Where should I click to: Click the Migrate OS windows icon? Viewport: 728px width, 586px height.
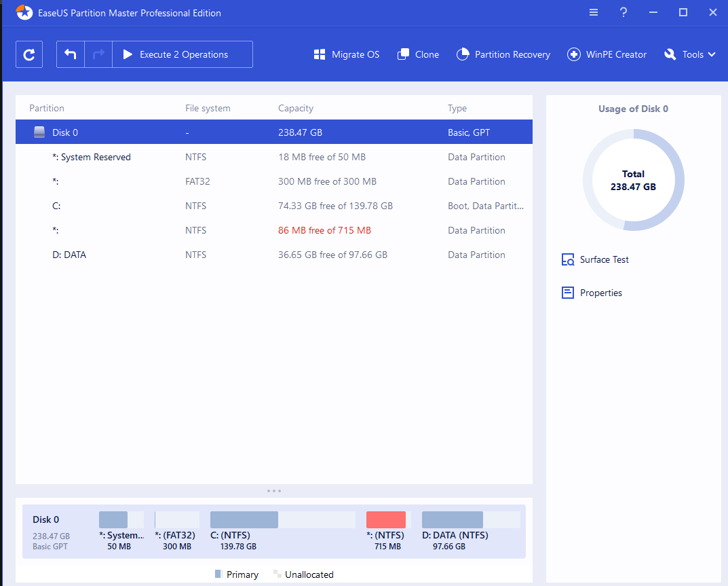320,54
